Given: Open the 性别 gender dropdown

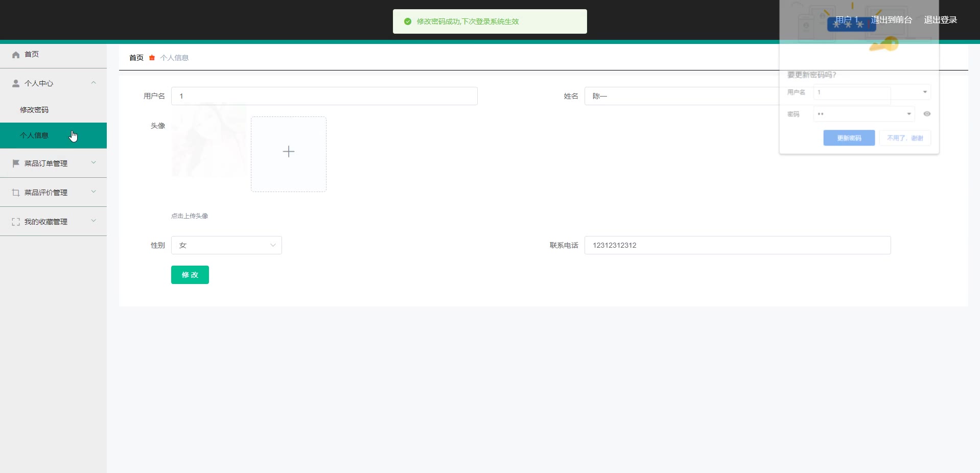Looking at the screenshot, I should [226, 245].
